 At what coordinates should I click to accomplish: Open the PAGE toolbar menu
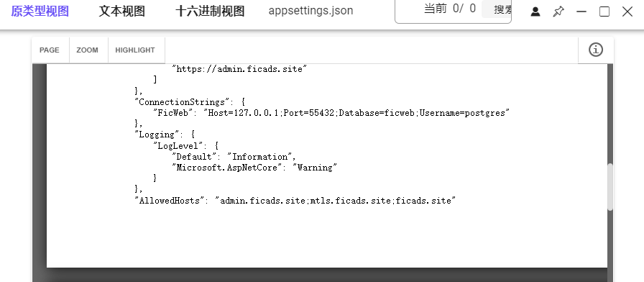(x=50, y=50)
